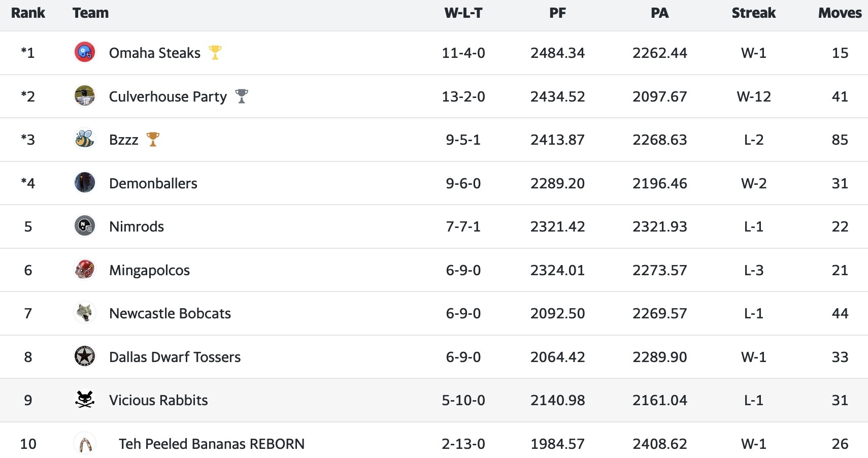Sort standings by the PF column
868x458 pixels.
pyautogui.click(x=557, y=13)
